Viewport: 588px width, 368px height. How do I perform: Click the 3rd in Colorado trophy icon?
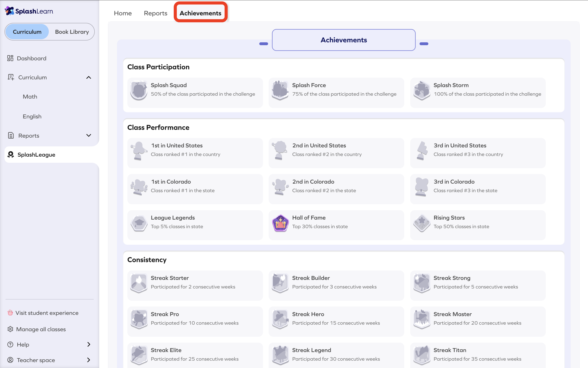click(x=422, y=187)
